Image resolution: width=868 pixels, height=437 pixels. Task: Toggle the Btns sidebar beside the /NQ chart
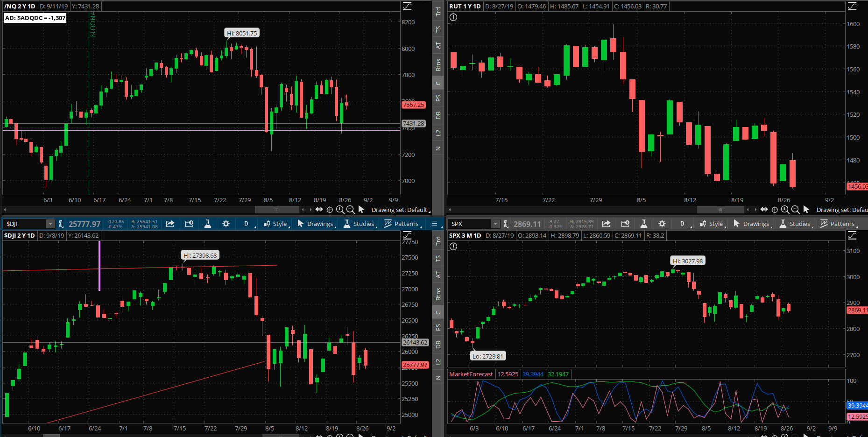coord(438,65)
